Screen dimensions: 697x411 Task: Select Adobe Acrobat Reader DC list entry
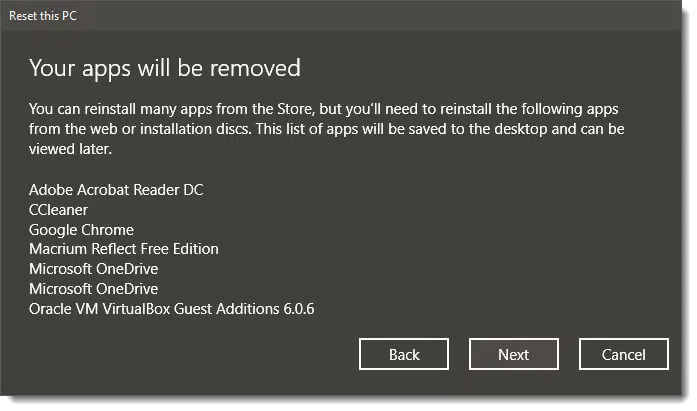tap(116, 190)
